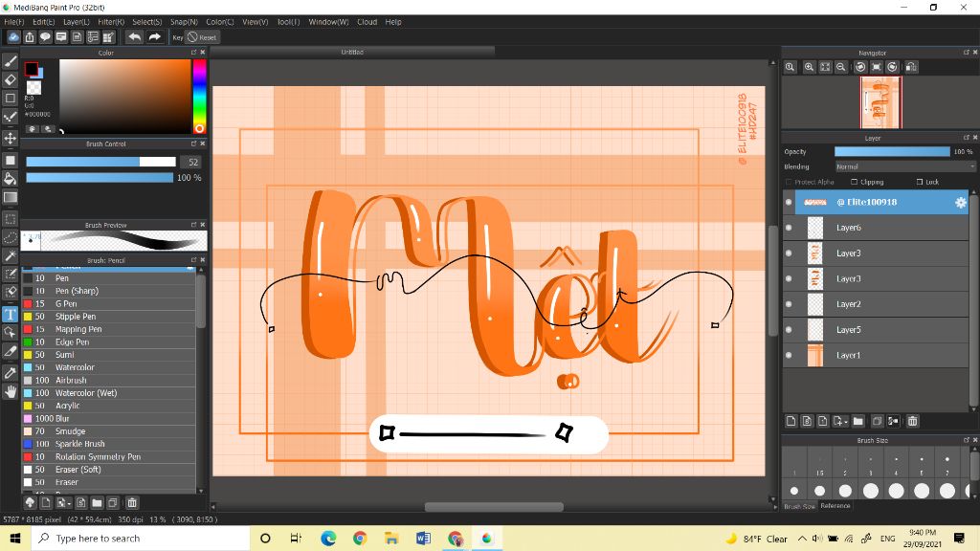Select the Lasso selection tool
Image resolution: width=980 pixels, height=551 pixels.
tap(10, 237)
